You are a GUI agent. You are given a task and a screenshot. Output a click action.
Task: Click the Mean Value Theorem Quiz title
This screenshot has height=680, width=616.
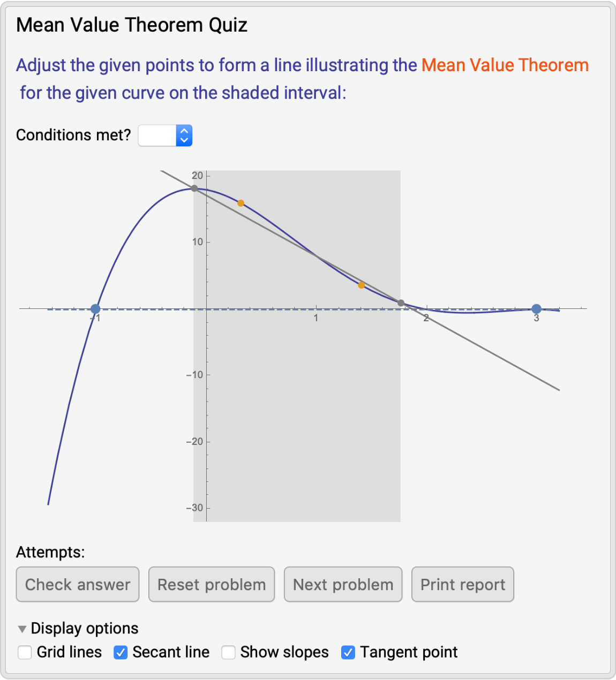pos(132,25)
